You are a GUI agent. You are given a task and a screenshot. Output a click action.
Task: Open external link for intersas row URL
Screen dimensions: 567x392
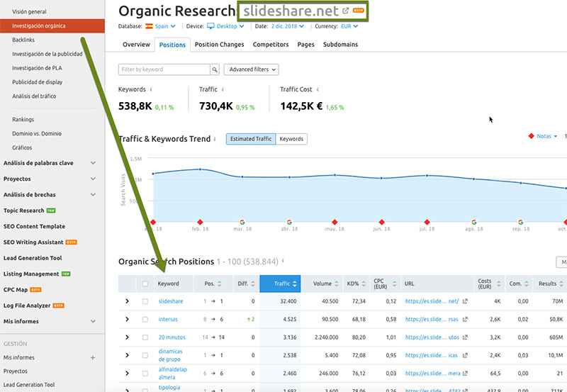tap(465, 319)
